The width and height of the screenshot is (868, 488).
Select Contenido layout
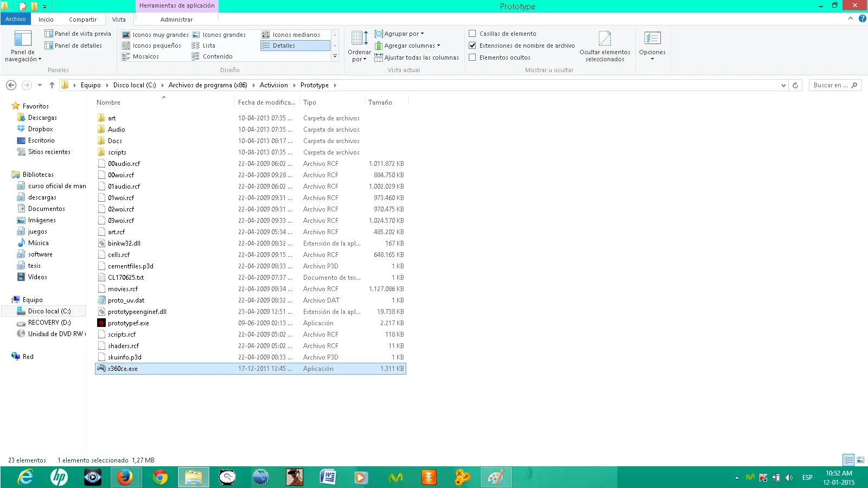(x=212, y=56)
